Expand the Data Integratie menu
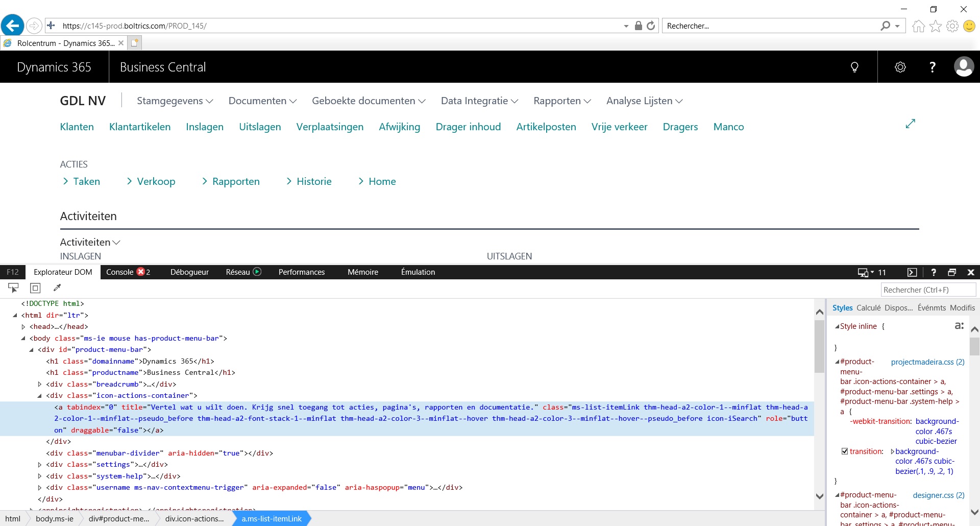Viewport: 980px width, 526px height. point(479,101)
